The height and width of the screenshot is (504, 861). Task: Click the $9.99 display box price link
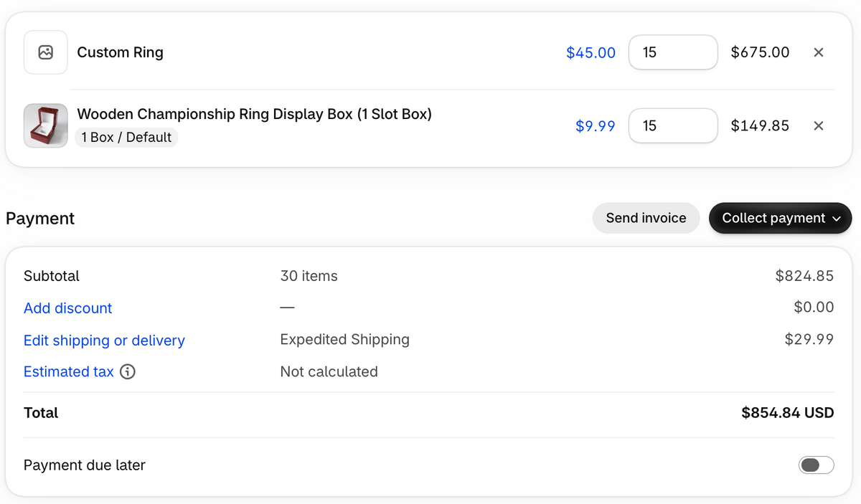tap(596, 125)
